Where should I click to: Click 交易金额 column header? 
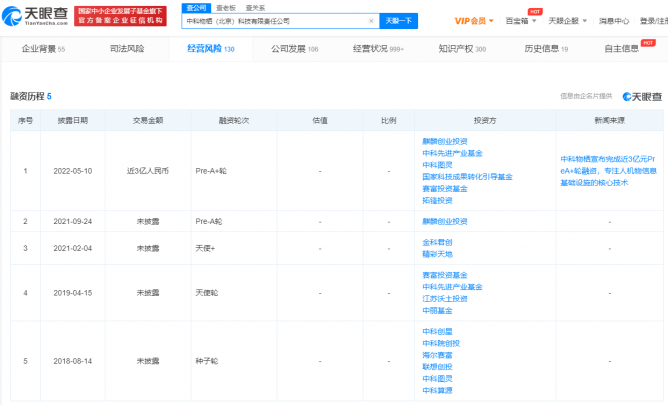pyautogui.click(x=148, y=121)
